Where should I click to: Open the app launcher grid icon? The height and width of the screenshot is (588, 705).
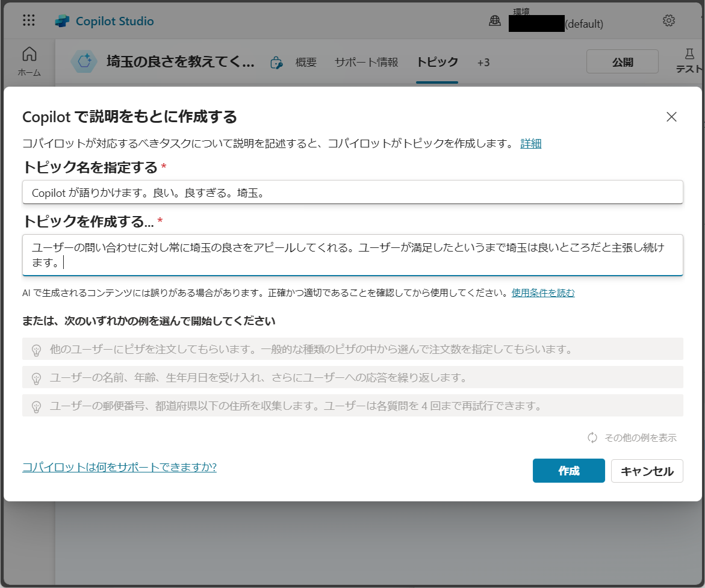pos(29,20)
